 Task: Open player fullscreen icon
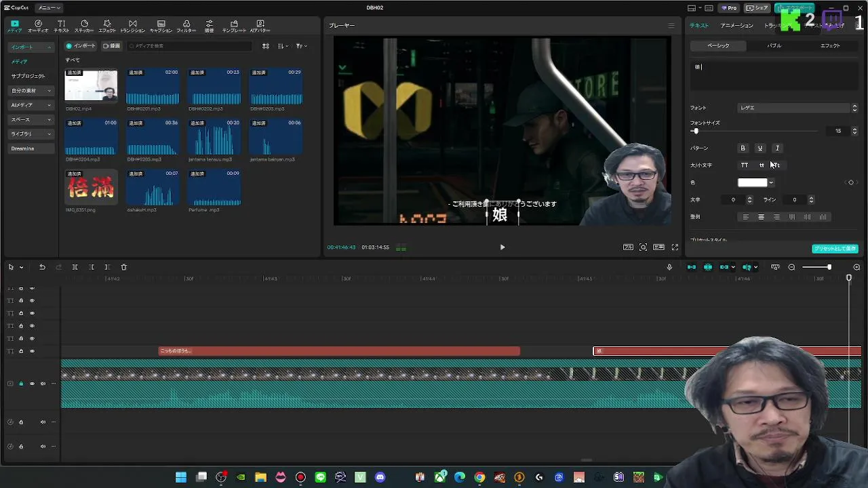click(x=675, y=247)
